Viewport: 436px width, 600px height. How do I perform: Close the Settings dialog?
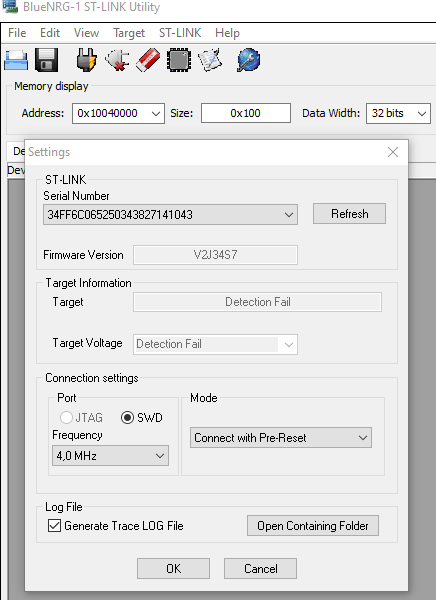tap(393, 152)
